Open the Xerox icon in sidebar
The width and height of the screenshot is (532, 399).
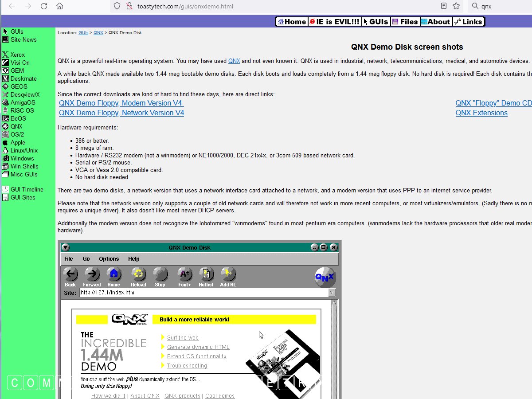[x=5, y=55]
